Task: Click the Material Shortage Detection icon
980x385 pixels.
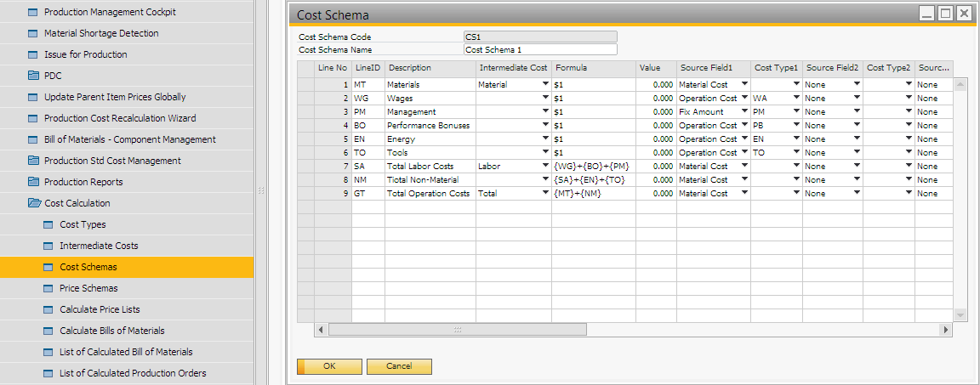Action: click(x=33, y=33)
